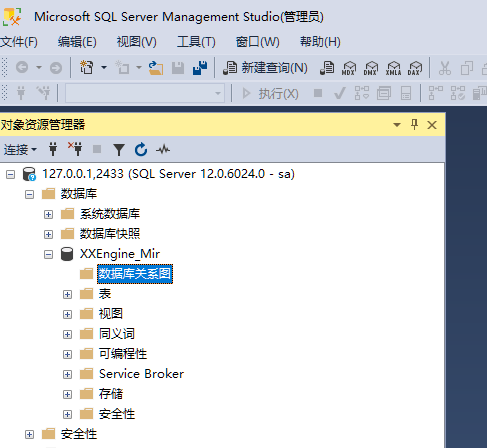Open the available databases combo box

(x=145, y=93)
